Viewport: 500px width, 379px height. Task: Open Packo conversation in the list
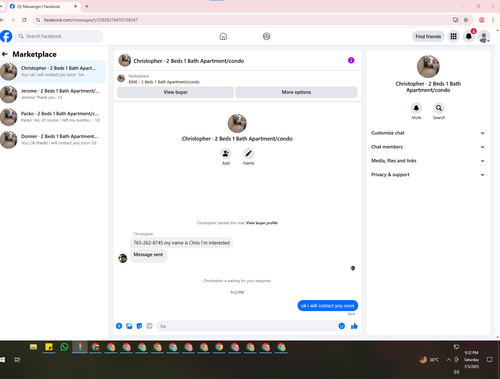click(x=53, y=117)
